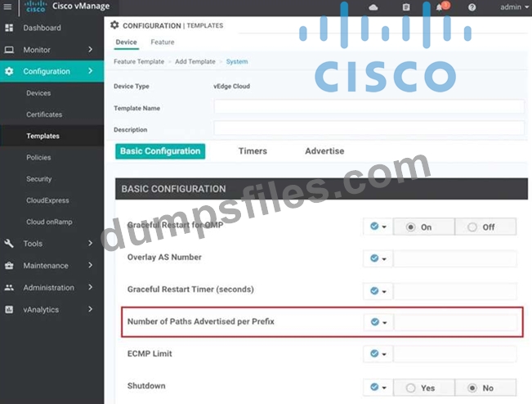The width and height of the screenshot is (532, 404).
Task: Click the Tools wrench icon in sidebar
Action: 9,244
